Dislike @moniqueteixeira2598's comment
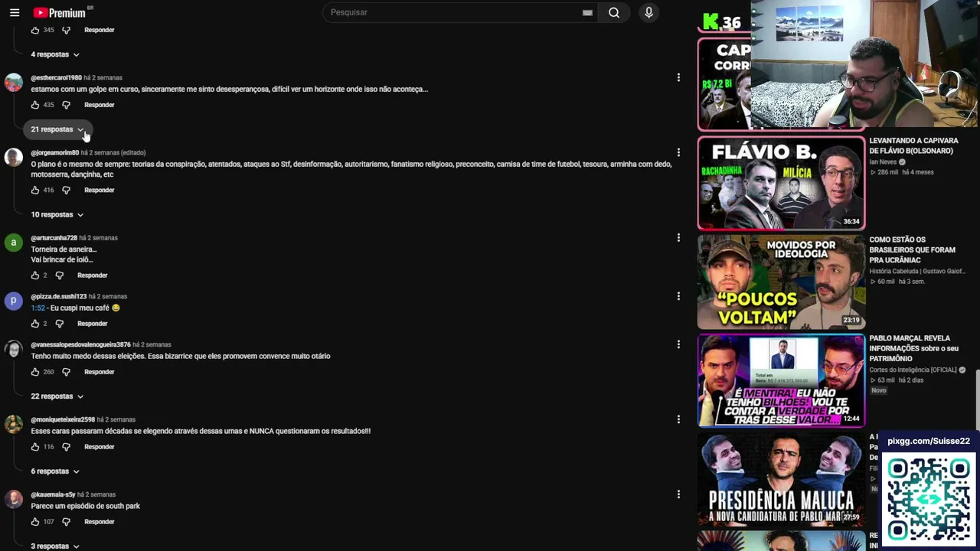Screen dimensions: 980x551 click(x=66, y=447)
